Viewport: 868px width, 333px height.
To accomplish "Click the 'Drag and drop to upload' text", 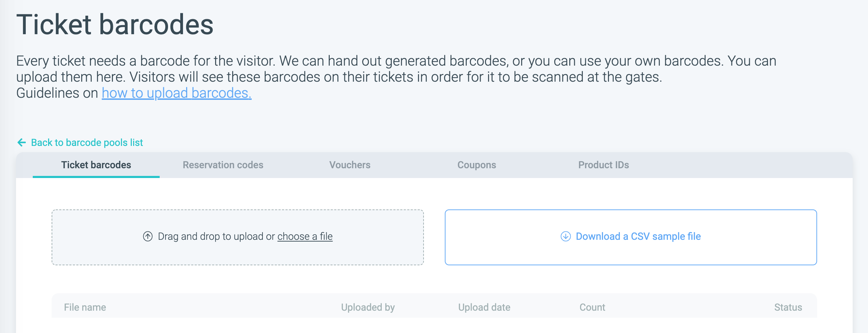I will 216,236.
